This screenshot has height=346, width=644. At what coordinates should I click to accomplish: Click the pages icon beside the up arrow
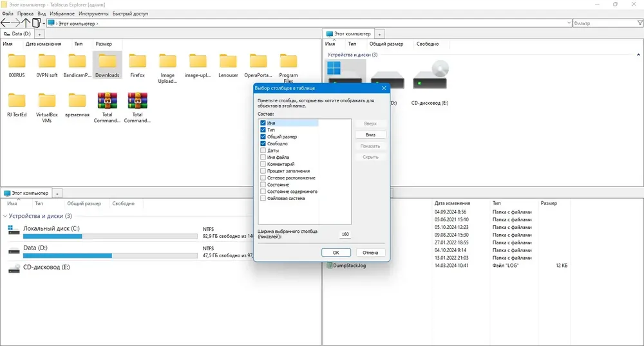click(36, 23)
